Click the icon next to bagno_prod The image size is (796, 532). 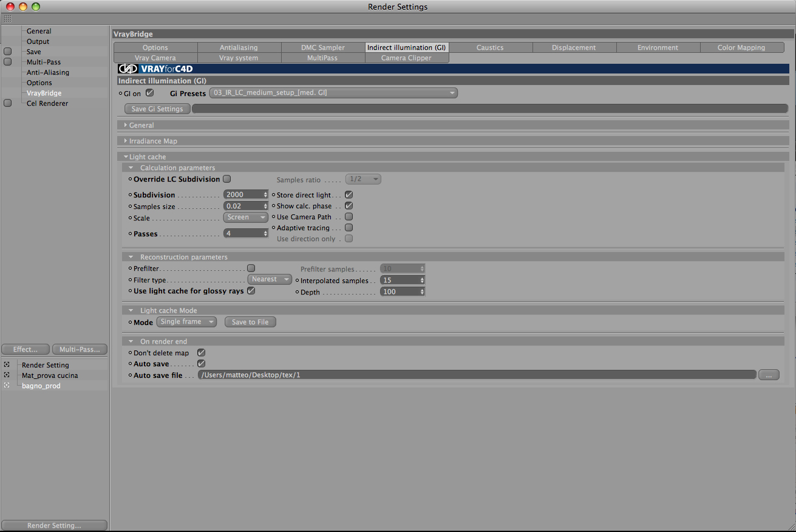(7, 386)
